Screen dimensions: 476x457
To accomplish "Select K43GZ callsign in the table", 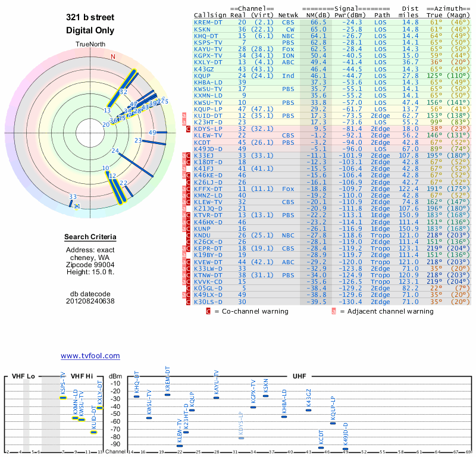I will pos(204,69).
